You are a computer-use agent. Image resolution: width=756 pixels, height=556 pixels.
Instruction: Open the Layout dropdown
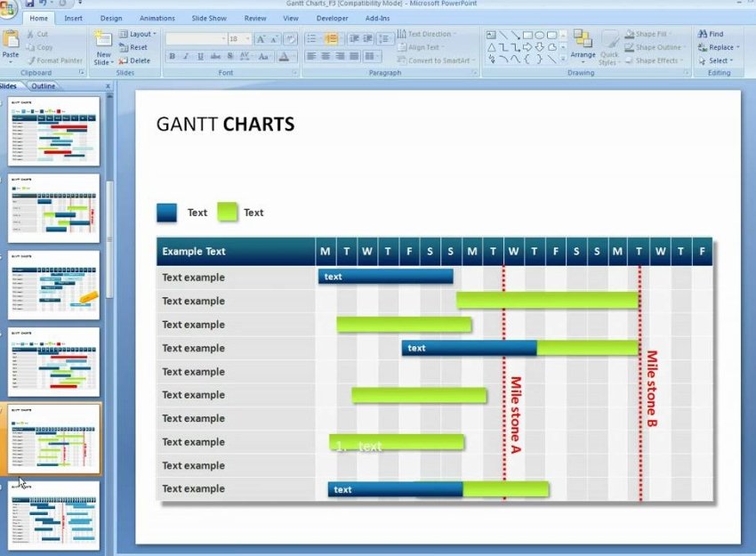pyautogui.click(x=137, y=34)
